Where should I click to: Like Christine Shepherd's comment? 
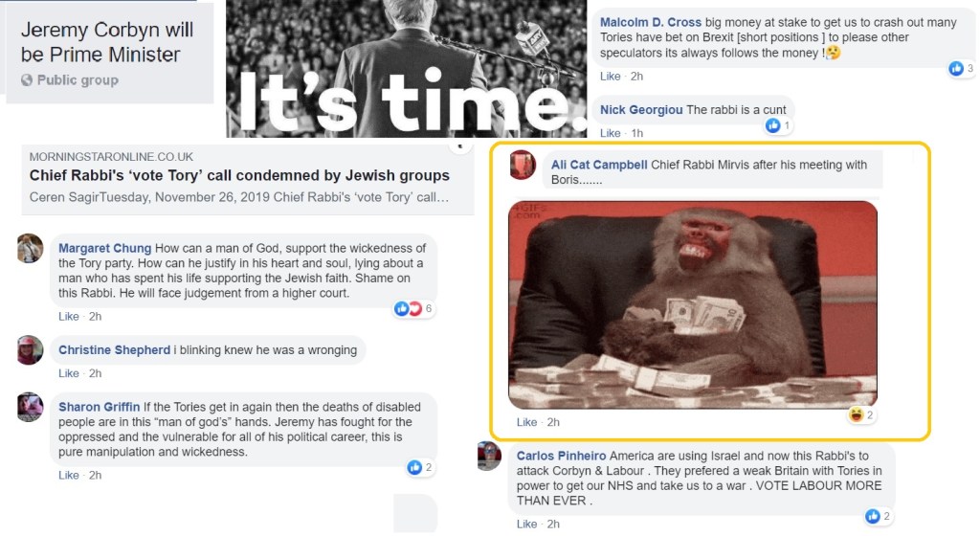pos(69,373)
